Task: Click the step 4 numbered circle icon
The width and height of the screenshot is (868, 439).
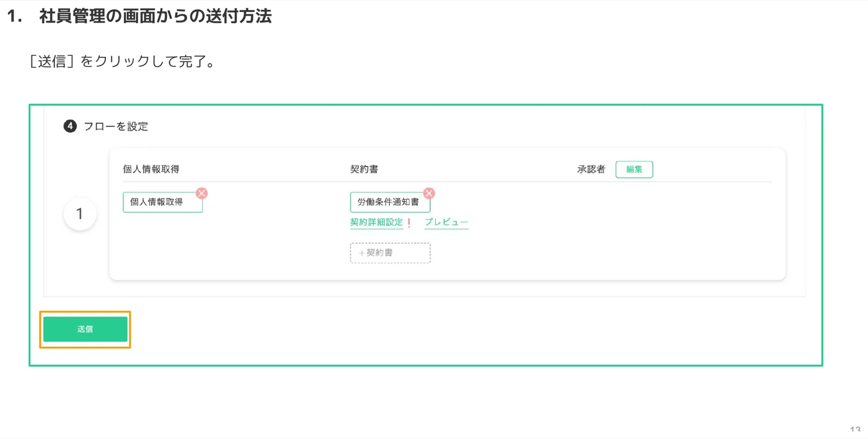Action: (70, 126)
